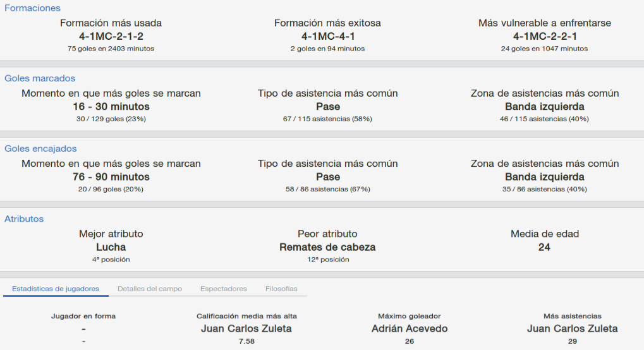Click the Media de edad value 24

point(544,247)
